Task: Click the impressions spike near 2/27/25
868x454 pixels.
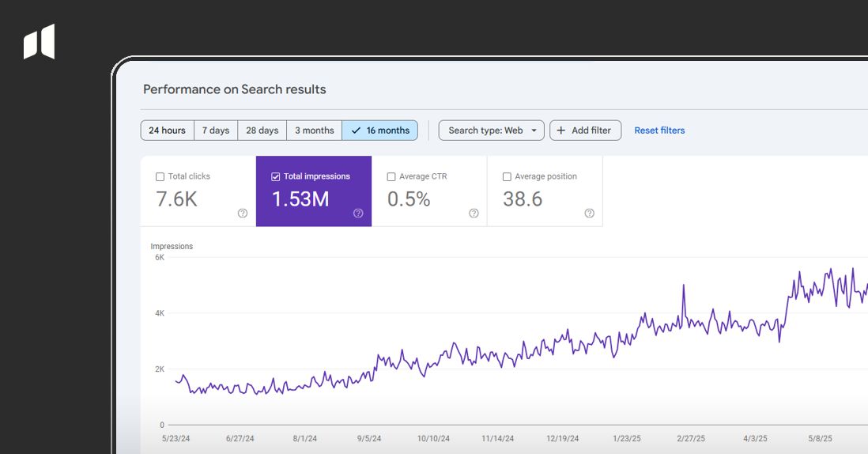Action: (683, 286)
